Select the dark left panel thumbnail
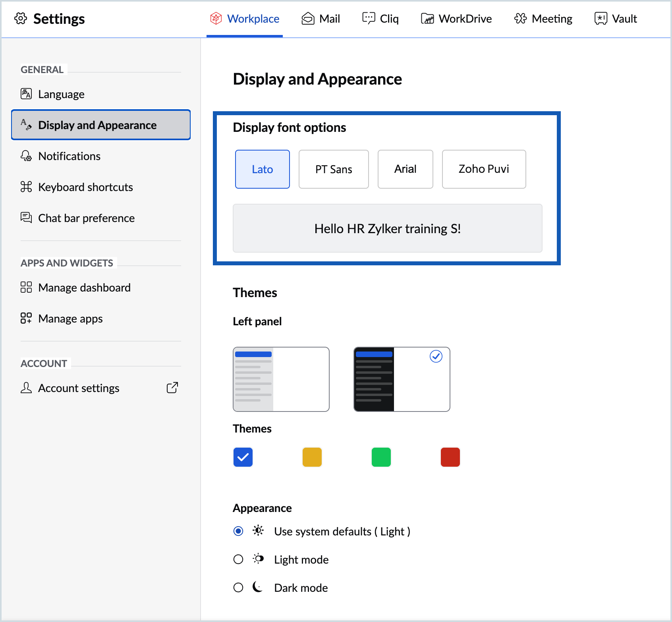 pos(402,379)
